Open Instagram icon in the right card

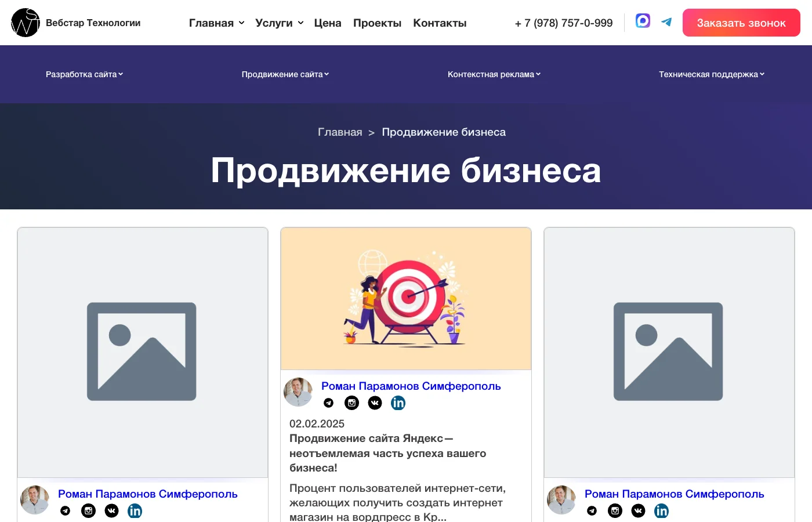click(x=615, y=511)
